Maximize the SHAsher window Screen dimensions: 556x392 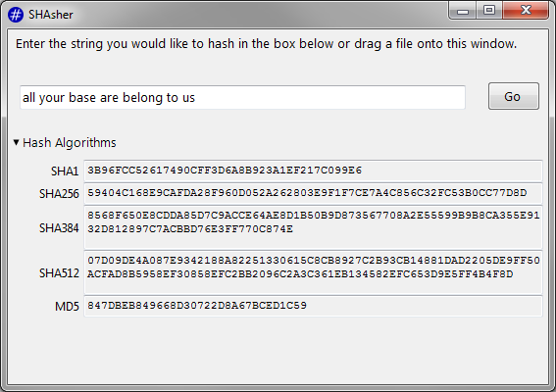click(x=489, y=10)
